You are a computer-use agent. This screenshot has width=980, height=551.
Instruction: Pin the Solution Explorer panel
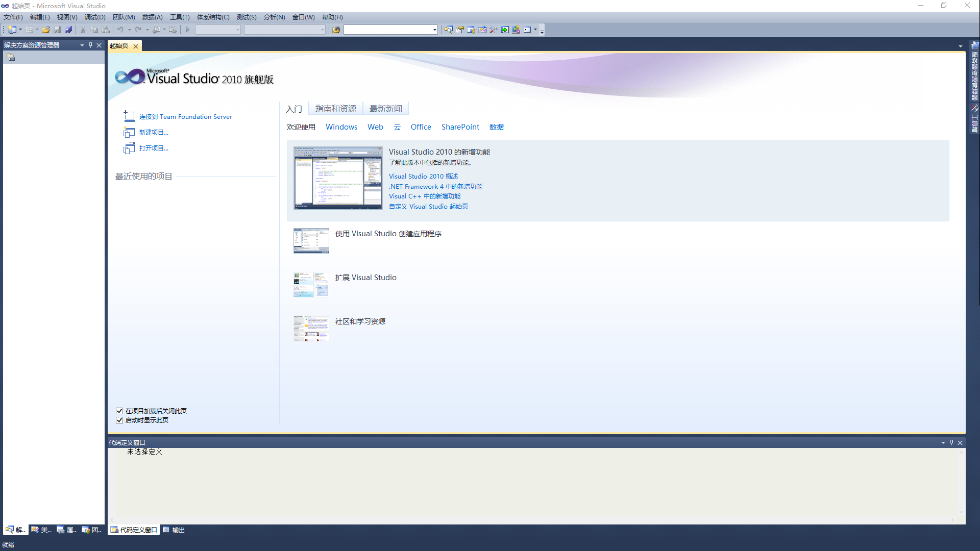tap(90, 45)
